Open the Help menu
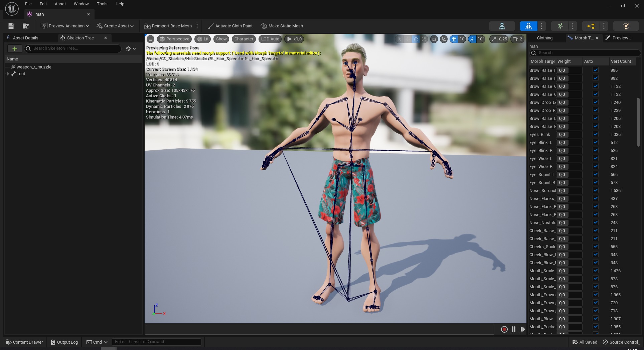The height and width of the screenshot is (350, 644). [x=120, y=4]
